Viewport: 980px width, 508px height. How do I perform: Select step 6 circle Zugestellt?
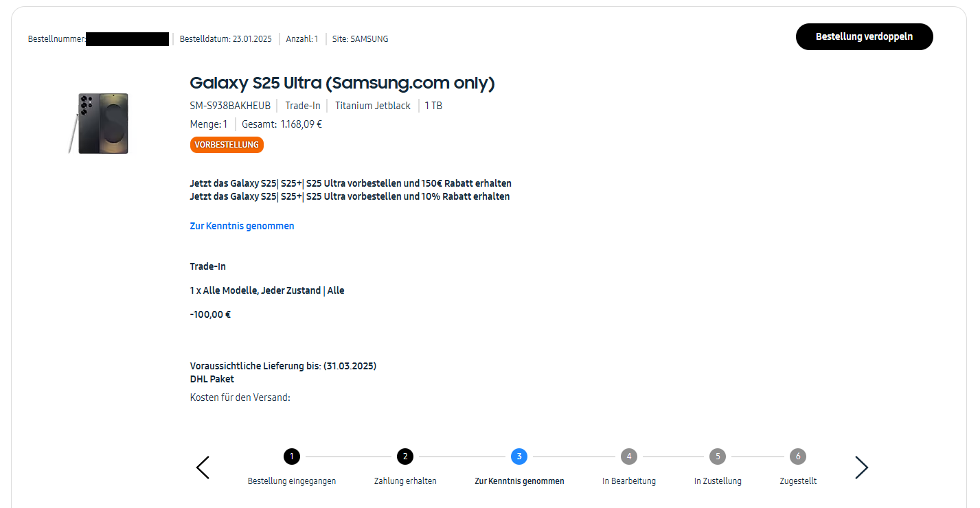click(797, 457)
